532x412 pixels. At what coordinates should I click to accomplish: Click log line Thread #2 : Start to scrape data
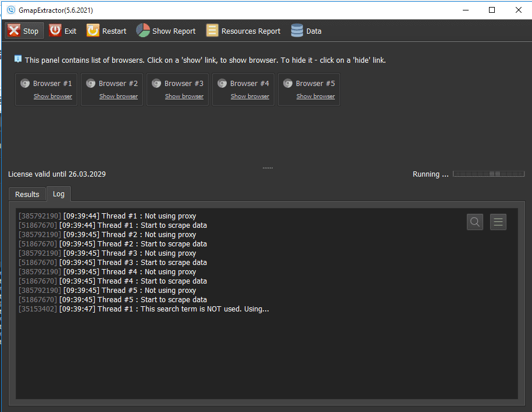pyautogui.click(x=113, y=244)
